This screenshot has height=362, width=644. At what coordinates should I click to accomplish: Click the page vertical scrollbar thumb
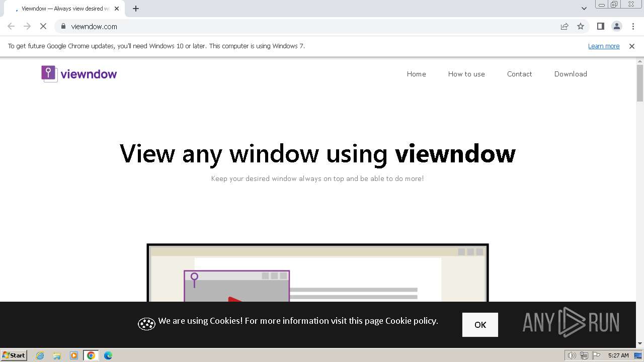640,83
